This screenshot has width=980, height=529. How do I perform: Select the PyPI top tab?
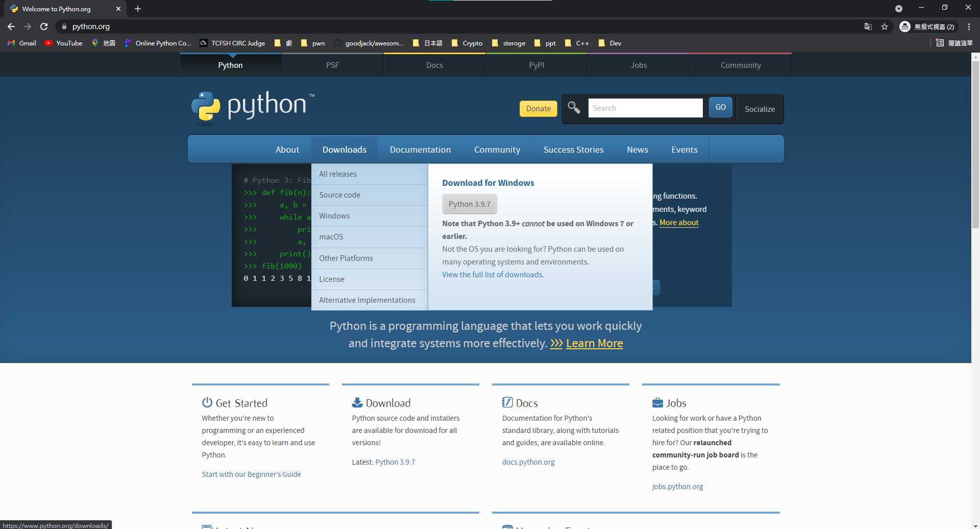(x=536, y=65)
